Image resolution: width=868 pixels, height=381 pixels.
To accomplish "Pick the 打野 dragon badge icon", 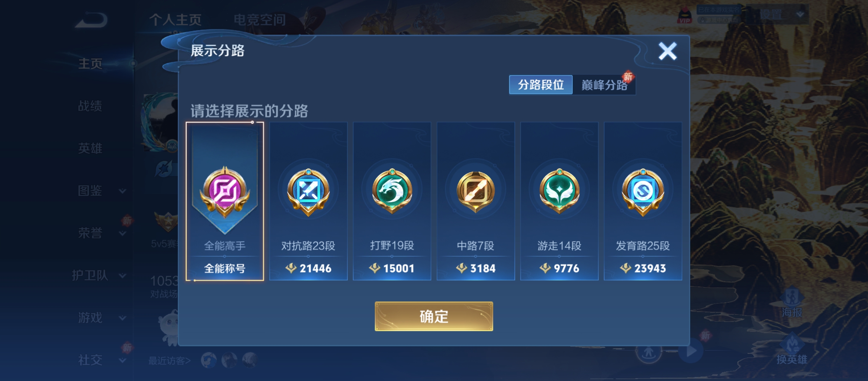I will pyautogui.click(x=392, y=191).
